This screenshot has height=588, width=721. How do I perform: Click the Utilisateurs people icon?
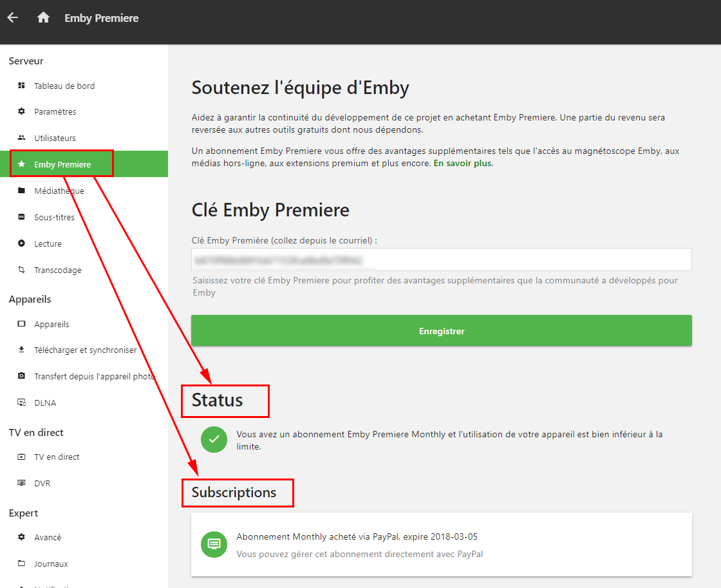point(21,138)
